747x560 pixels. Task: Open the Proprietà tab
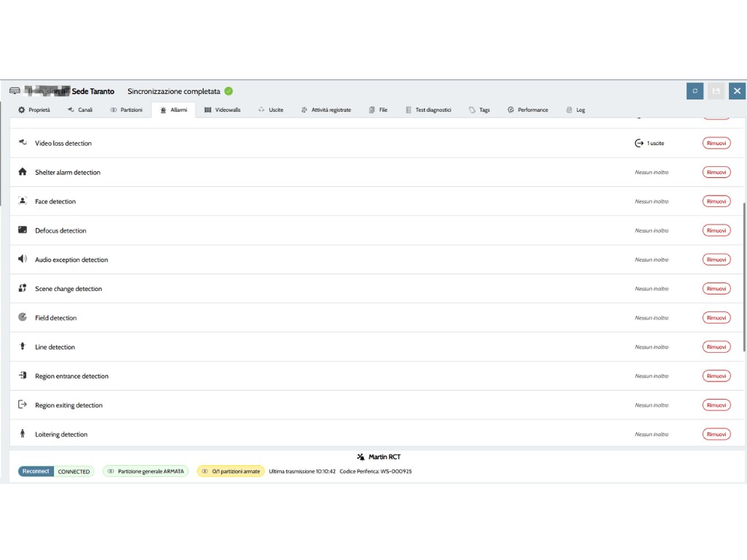coord(34,110)
